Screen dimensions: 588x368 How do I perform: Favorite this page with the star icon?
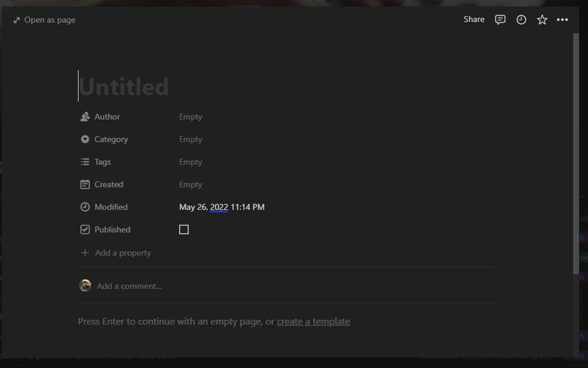(542, 19)
